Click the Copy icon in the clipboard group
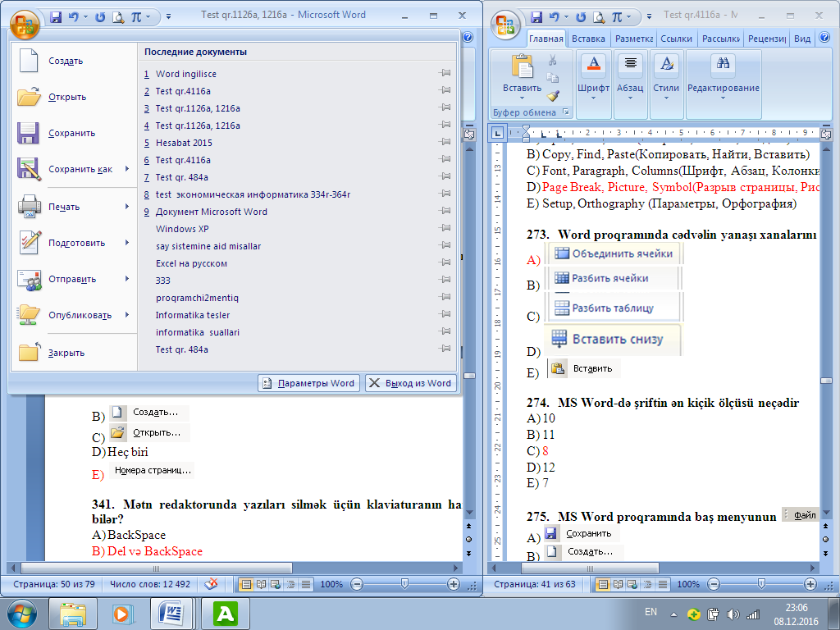This screenshot has height=630, width=840. [553, 78]
